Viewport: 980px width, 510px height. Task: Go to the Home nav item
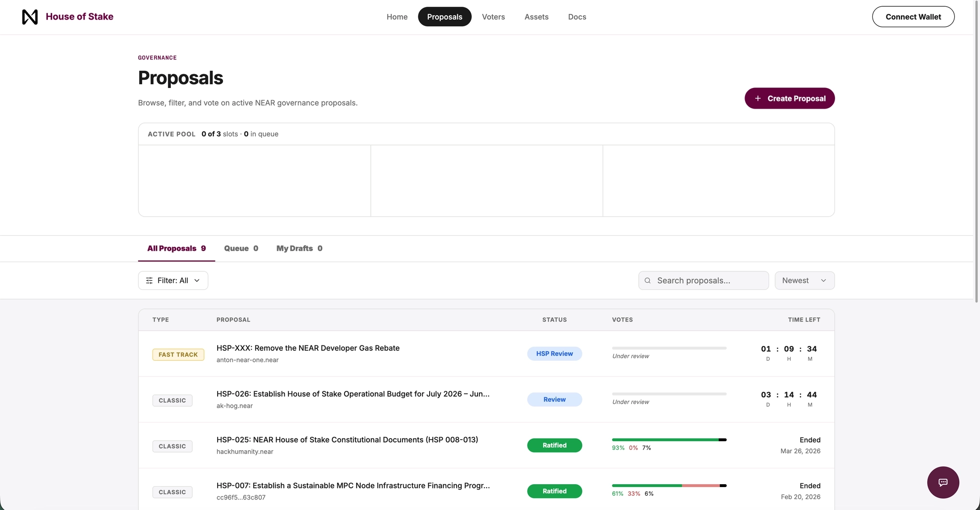click(x=397, y=17)
